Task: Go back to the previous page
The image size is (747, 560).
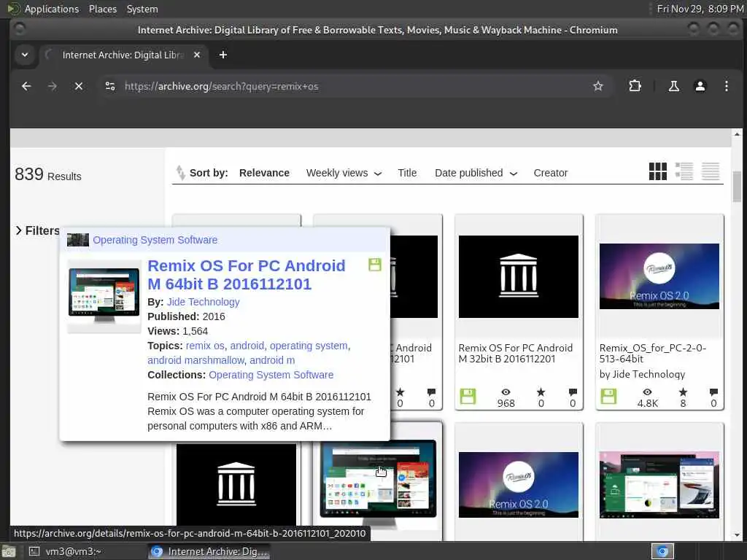Action: (x=26, y=86)
